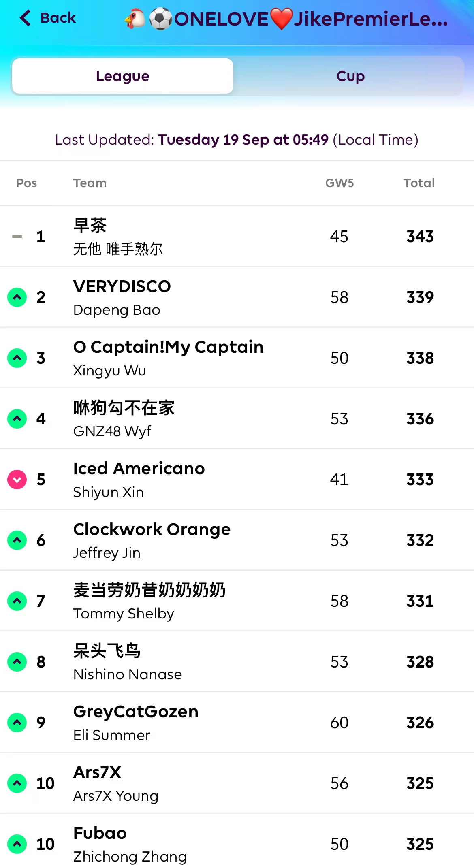Switch to the League tab
The image size is (474, 868).
[x=123, y=76]
